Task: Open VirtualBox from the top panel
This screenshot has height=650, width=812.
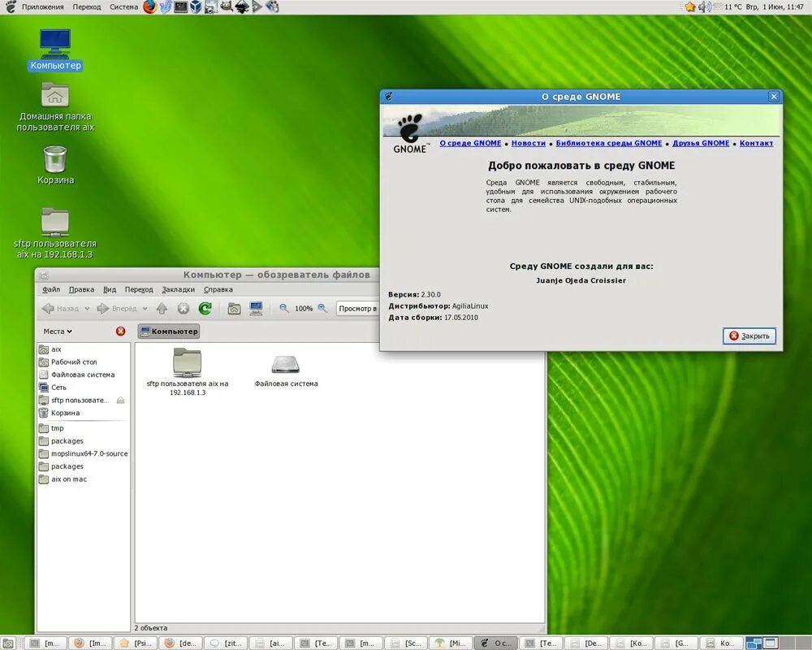Action: [x=196, y=6]
